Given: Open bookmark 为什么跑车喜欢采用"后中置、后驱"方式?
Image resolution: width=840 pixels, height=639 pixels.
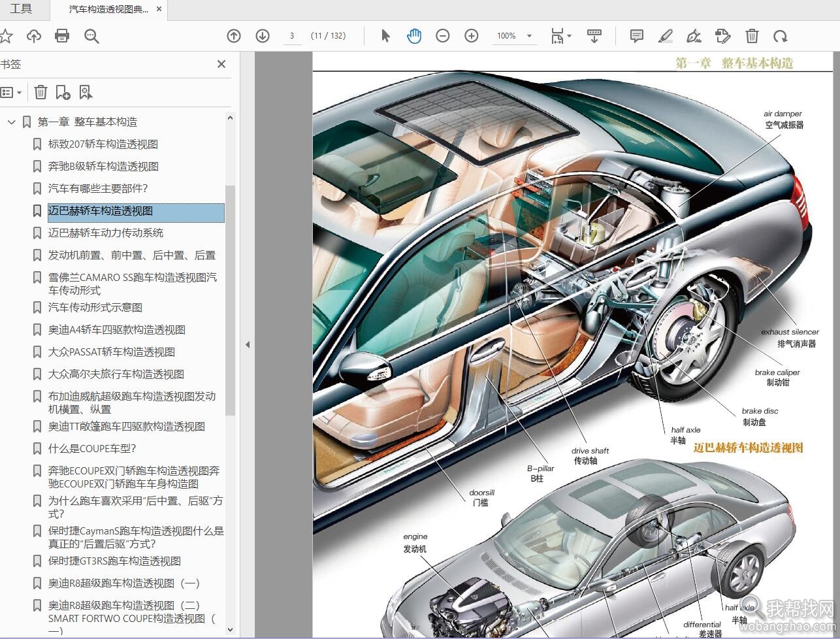Looking at the screenshot, I should 136,507.
